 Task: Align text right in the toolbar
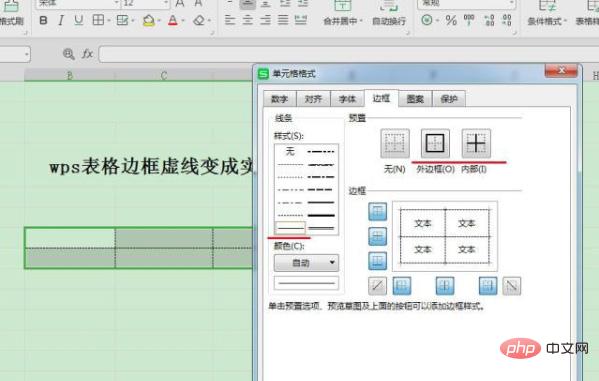click(x=265, y=20)
